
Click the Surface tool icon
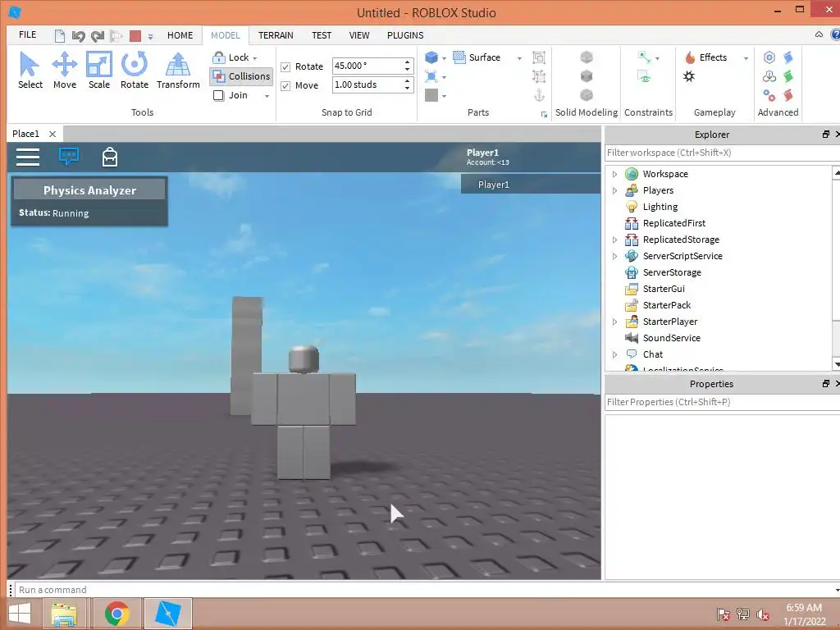(x=459, y=57)
